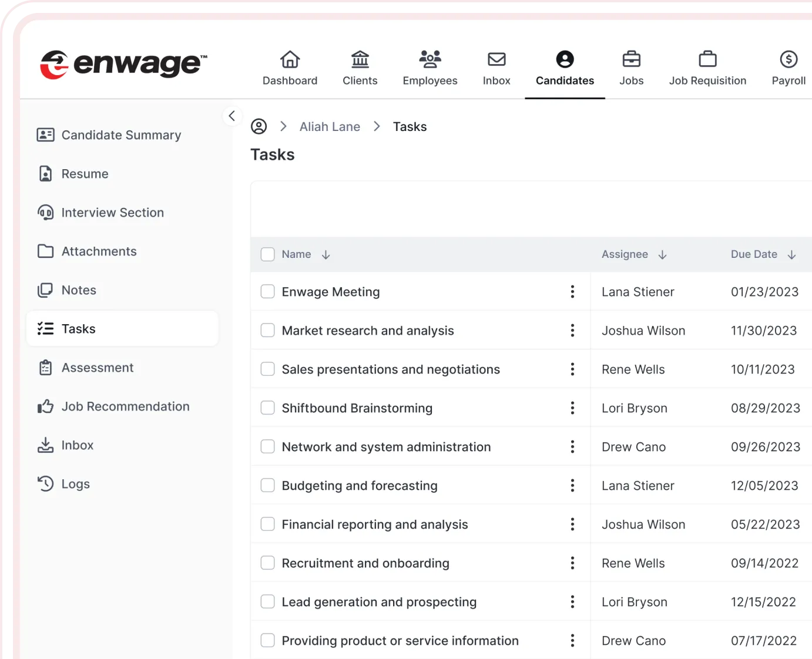The image size is (812, 659).
Task: Click the profile icon in breadcrumb
Action: point(259,127)
